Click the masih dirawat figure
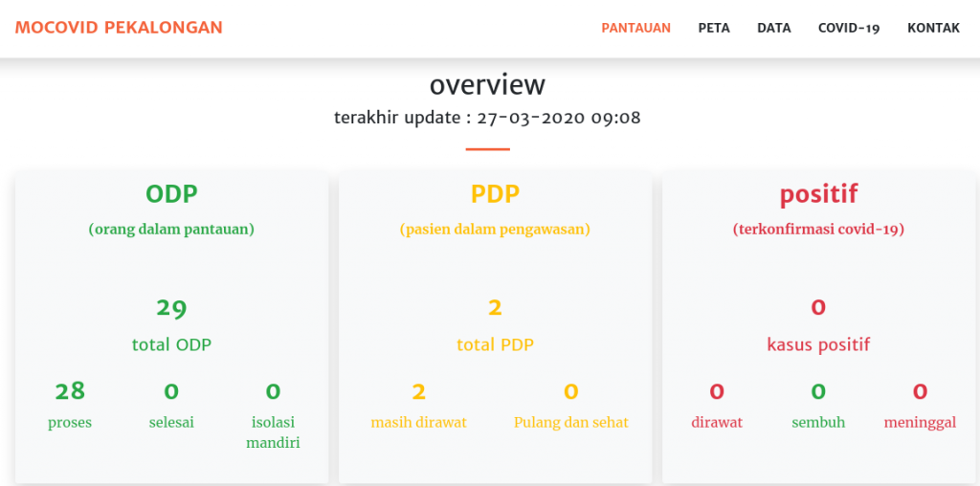980x486 pixels. tap(418, 390)
